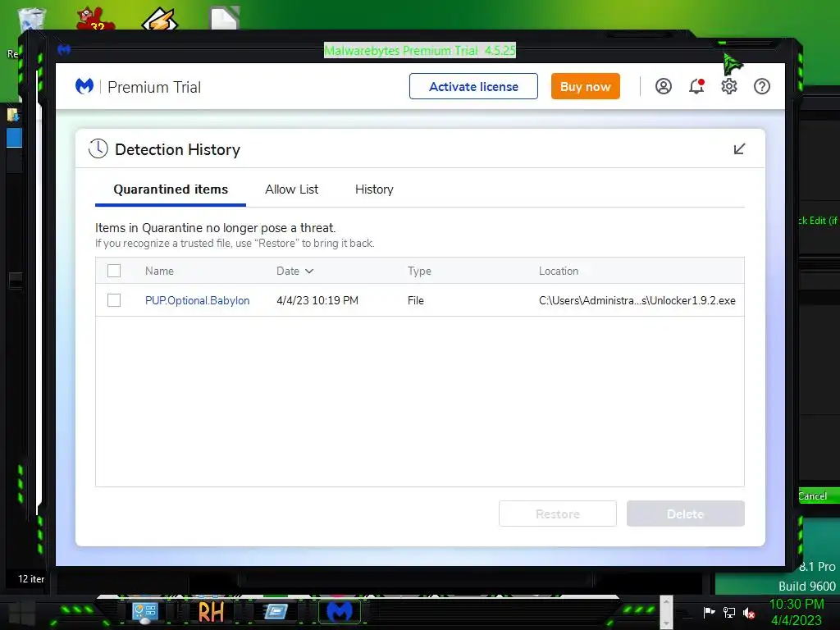Click the Detection History clock icon

coord(98,148)
